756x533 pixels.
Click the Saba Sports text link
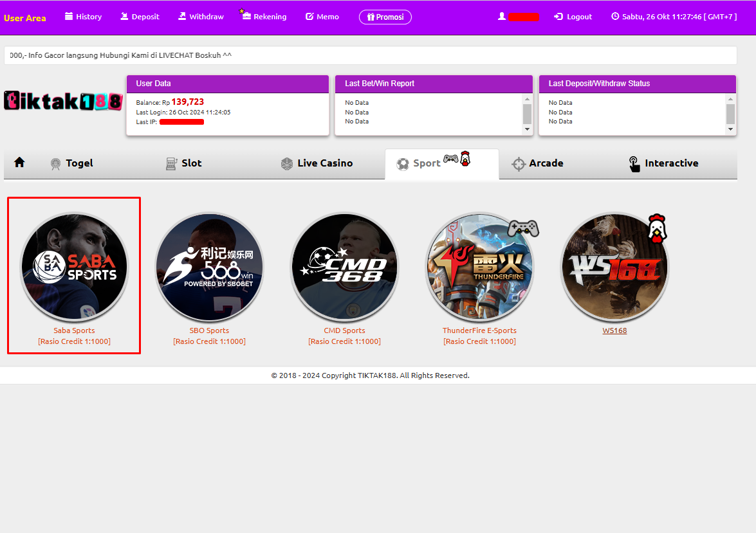(74, 330)
